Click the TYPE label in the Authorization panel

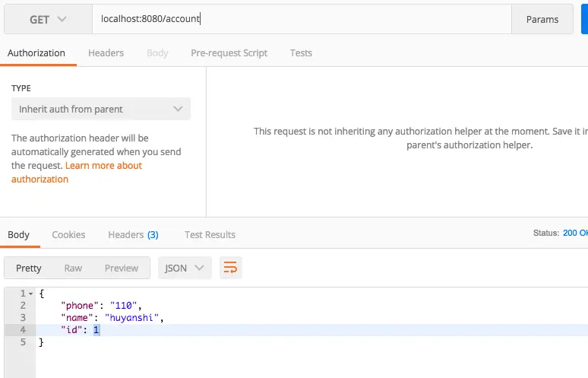pos(21,88)
